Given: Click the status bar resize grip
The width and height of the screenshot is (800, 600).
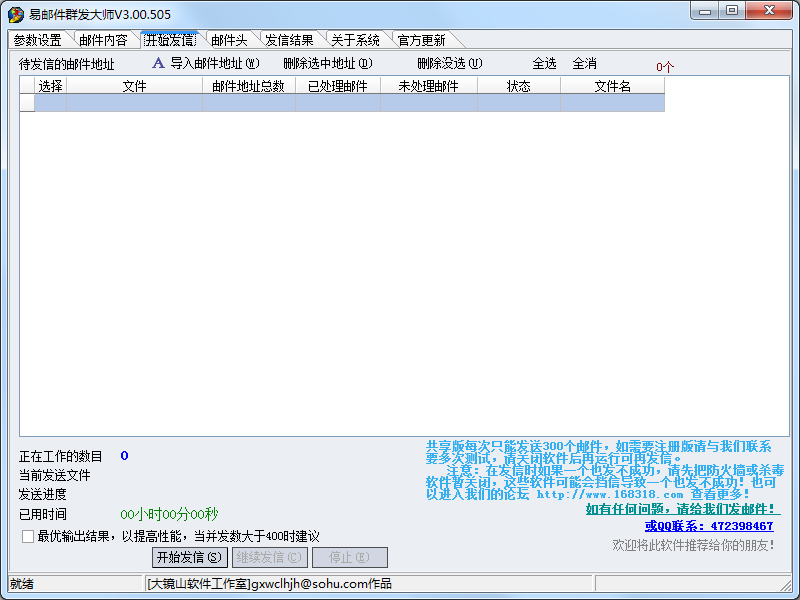Looking at the screenshot, I should pos(786,585).
